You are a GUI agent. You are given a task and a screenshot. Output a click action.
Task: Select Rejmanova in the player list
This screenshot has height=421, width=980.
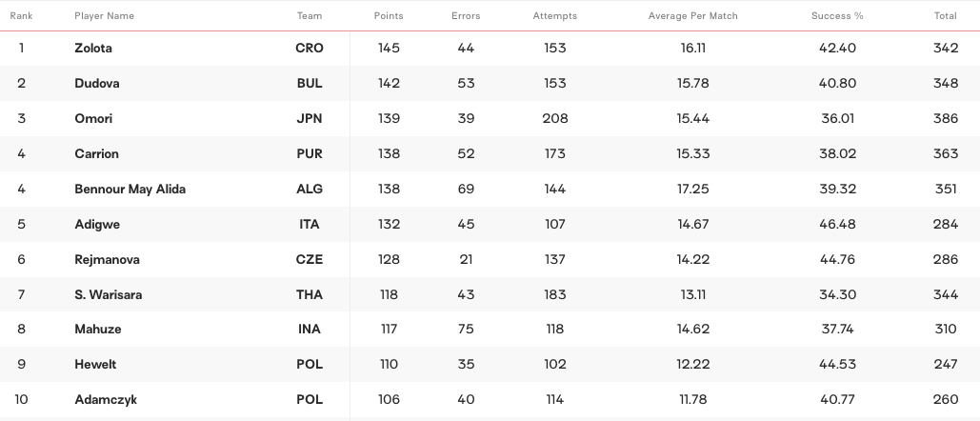105,260
